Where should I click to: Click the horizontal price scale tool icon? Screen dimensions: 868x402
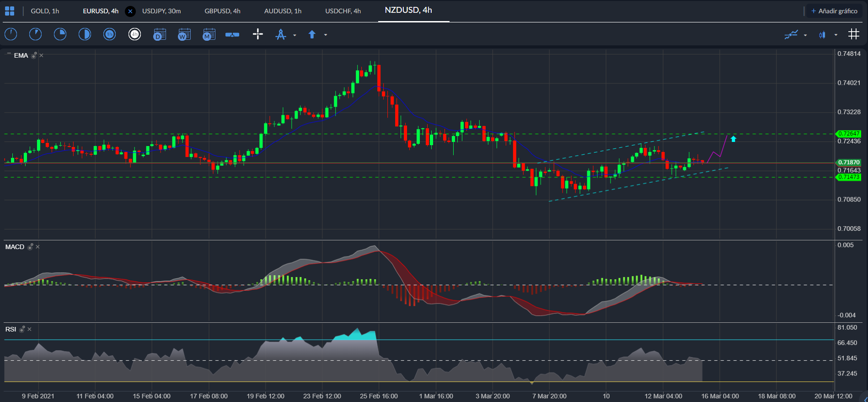click(232, 35)
